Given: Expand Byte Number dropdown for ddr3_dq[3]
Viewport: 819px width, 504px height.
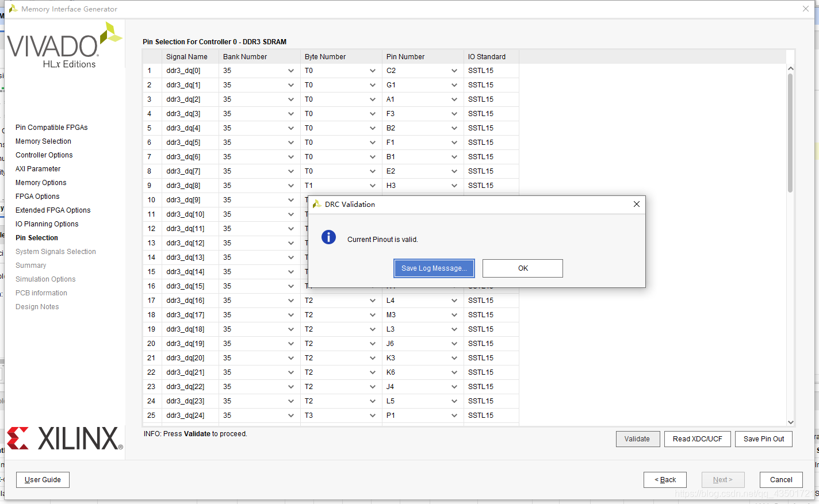Looking at the screenshot, I should pyautogui.click(x=372, y=114).
